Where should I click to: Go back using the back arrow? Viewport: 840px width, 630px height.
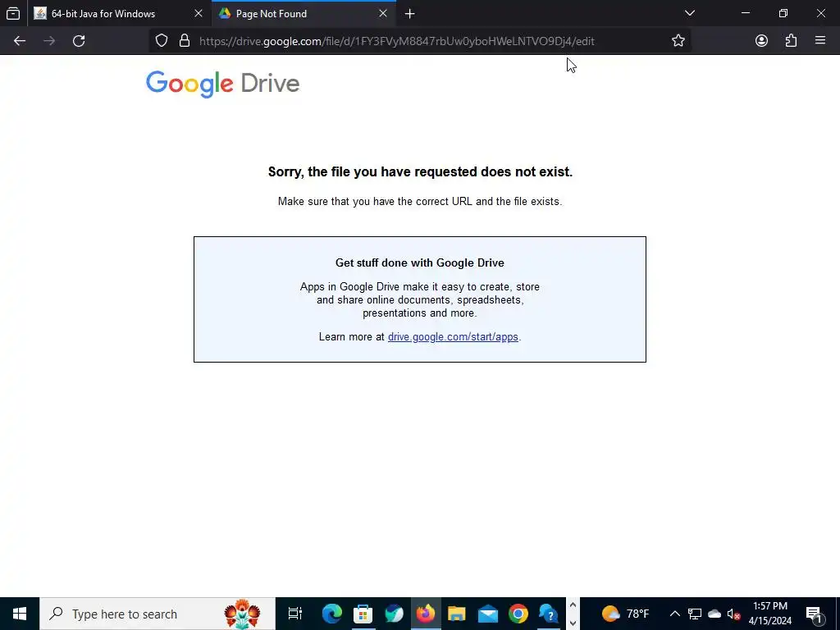tap(20, 41)
